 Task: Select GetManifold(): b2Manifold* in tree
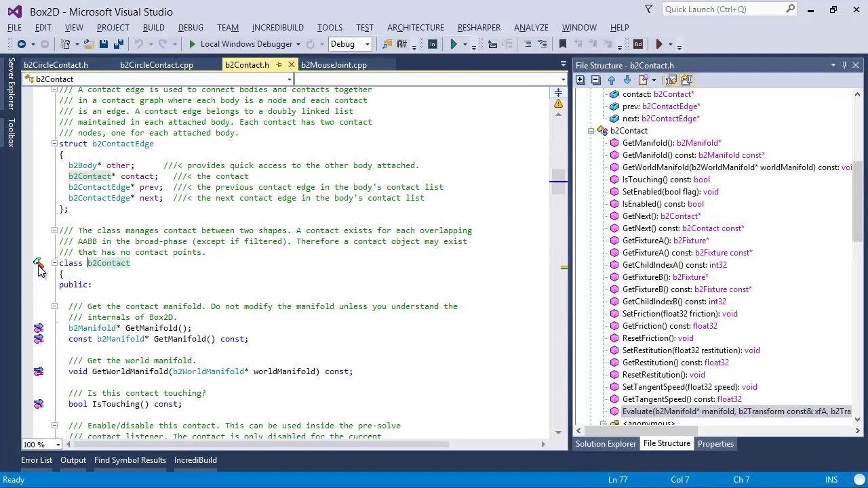point(671,143)
